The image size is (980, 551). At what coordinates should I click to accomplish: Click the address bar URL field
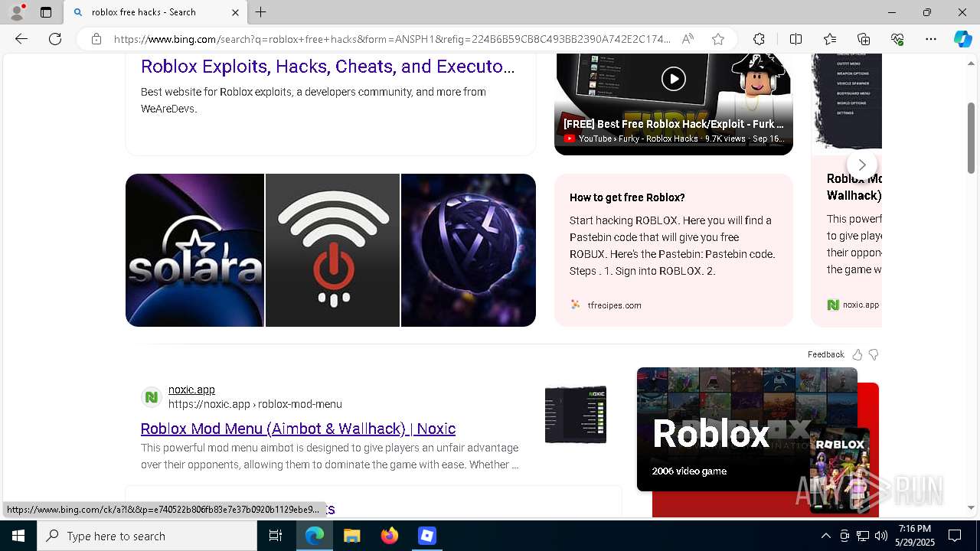tap(392, 39)
